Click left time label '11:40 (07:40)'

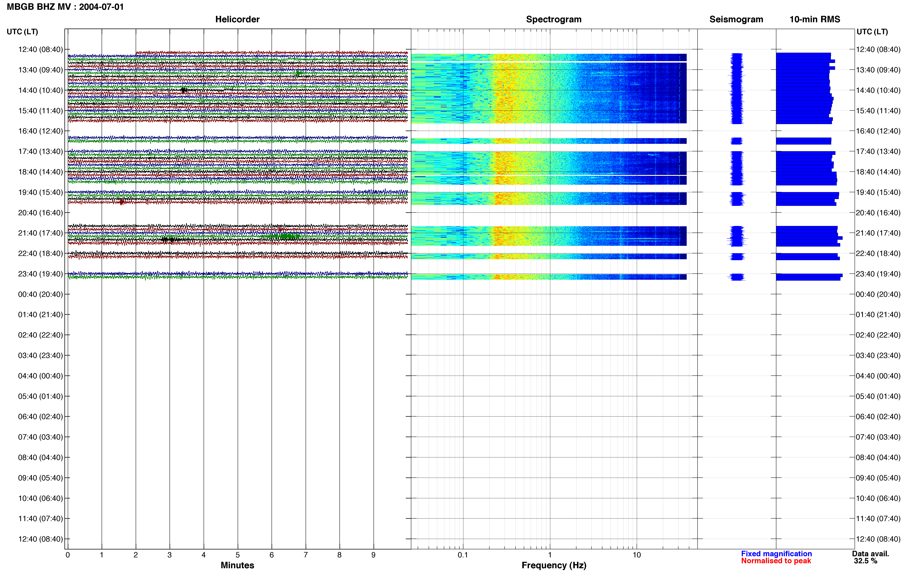pyautogui.click(x=41, y=519)
